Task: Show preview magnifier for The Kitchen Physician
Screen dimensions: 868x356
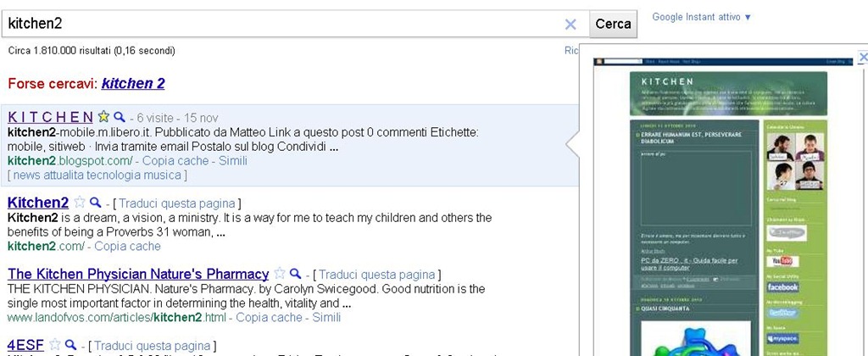Action: (296, 273)
